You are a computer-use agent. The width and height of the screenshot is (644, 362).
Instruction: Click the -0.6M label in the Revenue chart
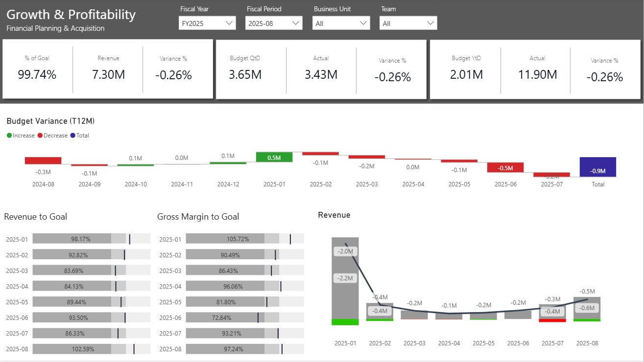[x=587, y=308]
